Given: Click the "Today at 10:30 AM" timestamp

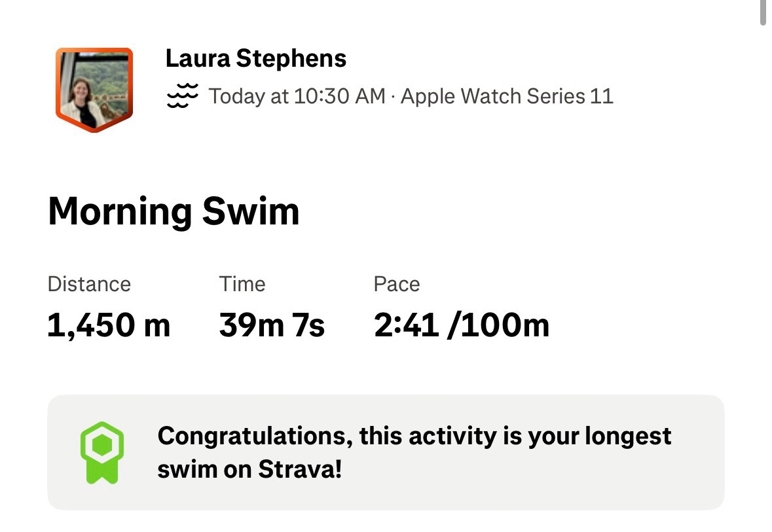Looking at the screenshot, I should click(x=297, y=96).
